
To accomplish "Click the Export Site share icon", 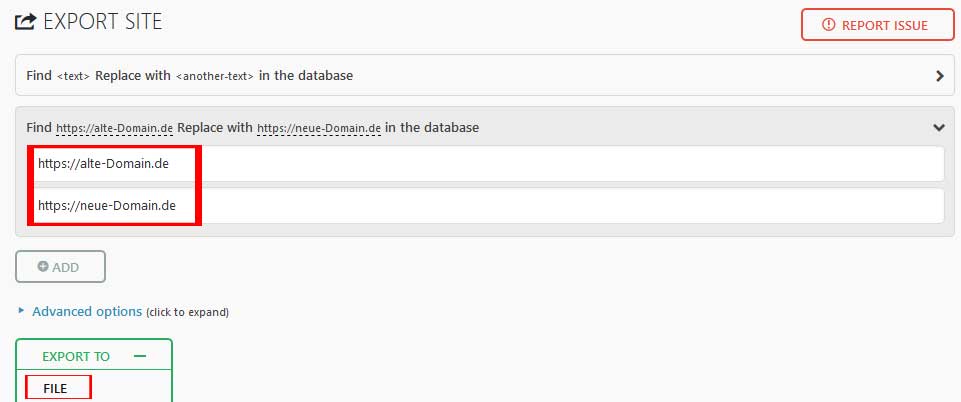I will coord(26,21).
